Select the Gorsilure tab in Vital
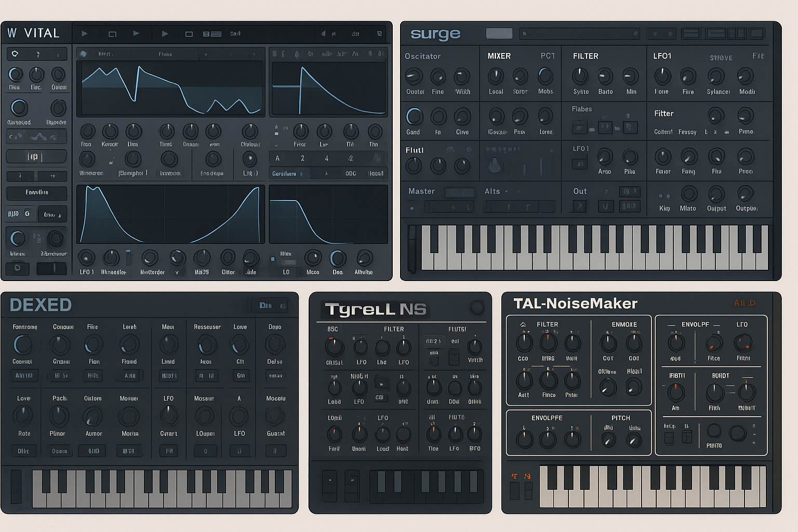Image resolution: width=798 pixels, height=532 pixels. pos(284,174)
